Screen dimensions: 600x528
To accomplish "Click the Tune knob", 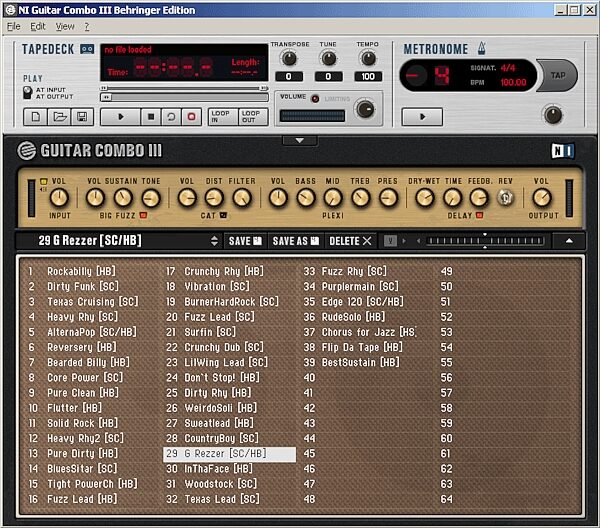I will [x=328, y=59].
